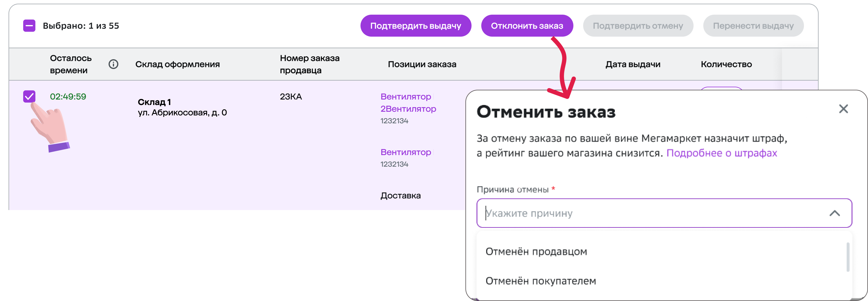Open the first Вентилятор product link
The image size is (868, 301).
406,97
